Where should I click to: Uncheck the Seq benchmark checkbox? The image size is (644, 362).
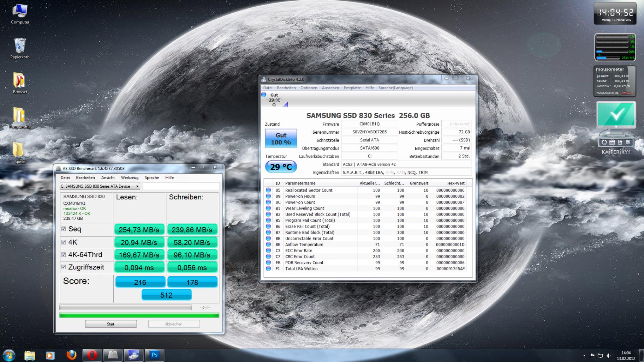64,229
